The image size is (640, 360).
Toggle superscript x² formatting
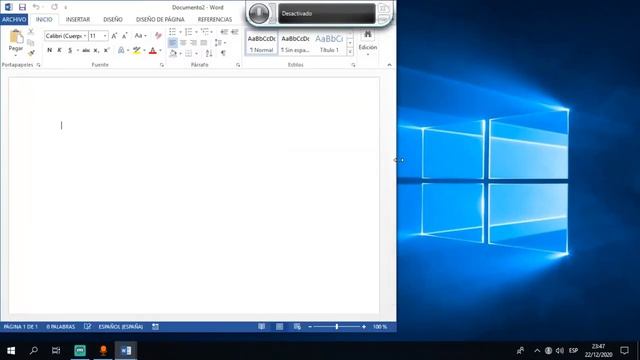(x=106, y=50)
